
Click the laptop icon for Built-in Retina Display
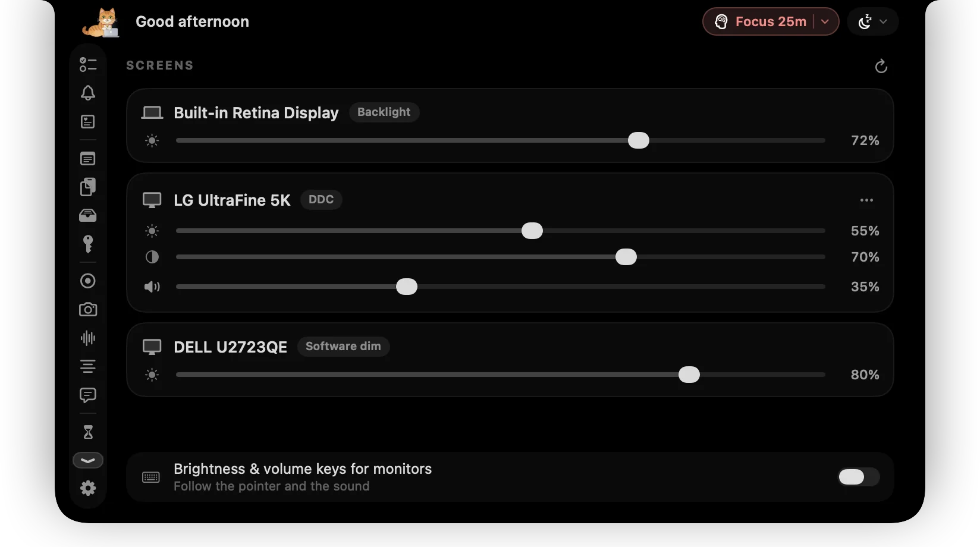point(152,112)
